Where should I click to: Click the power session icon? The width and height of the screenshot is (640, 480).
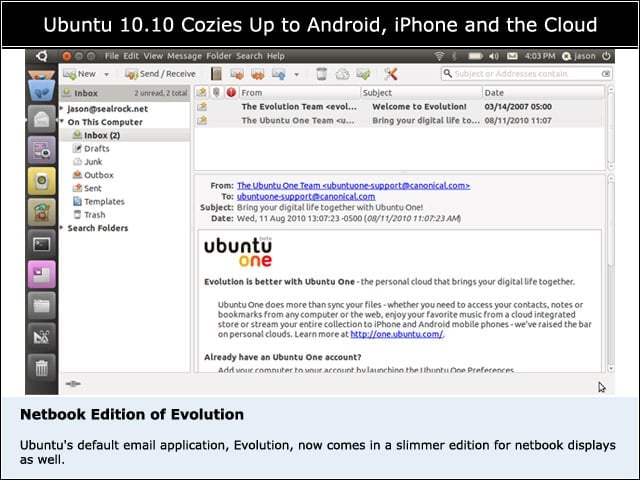click(606, 56)
